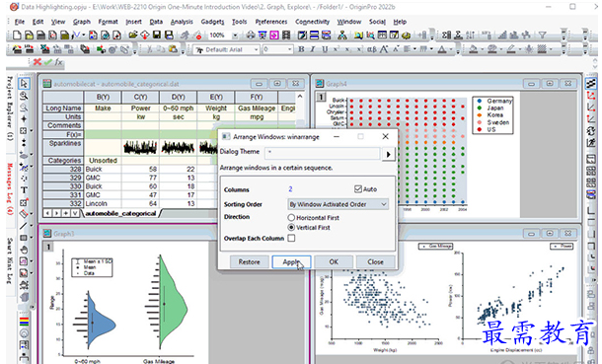602x364 pixels.
Task: Select the Line drawing tool
Action: (x=24, y=226)
